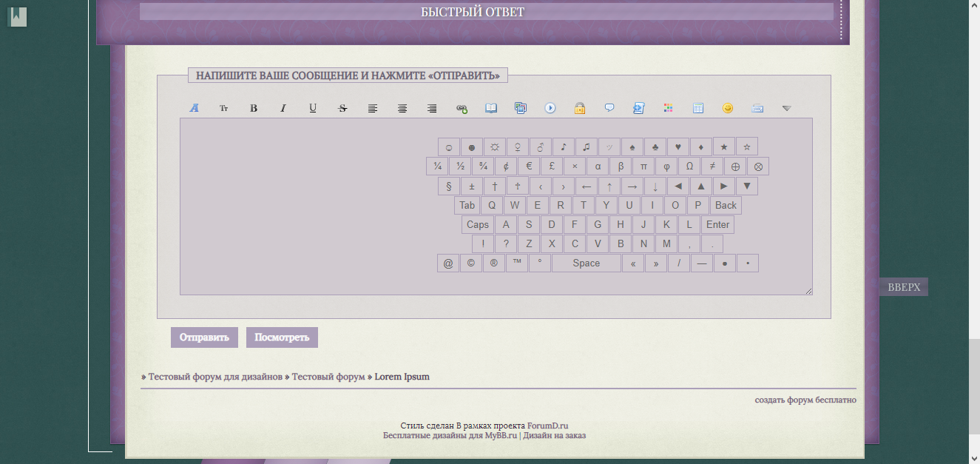Apply strikethrough formatting

tap(342, 108)
